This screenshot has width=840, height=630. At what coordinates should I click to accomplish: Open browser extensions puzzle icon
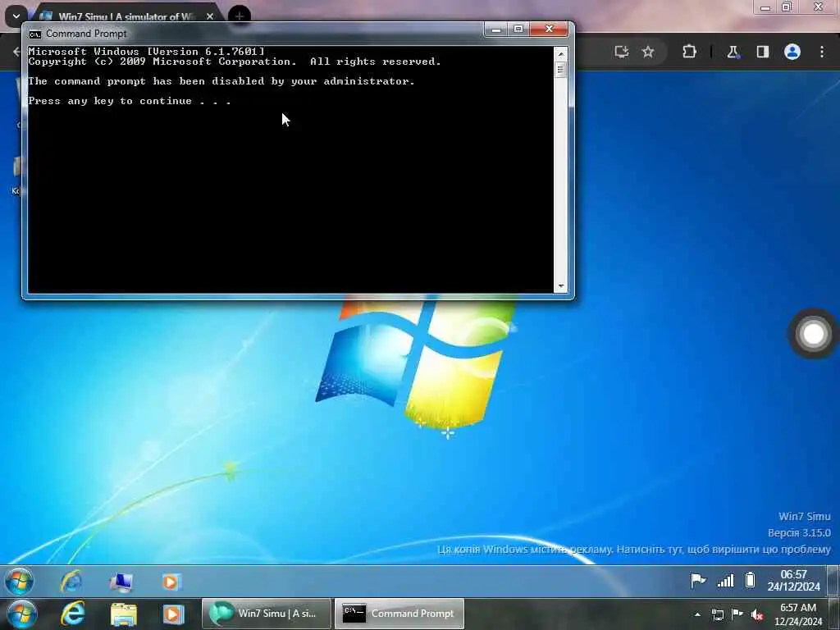(x=689, y=52)
